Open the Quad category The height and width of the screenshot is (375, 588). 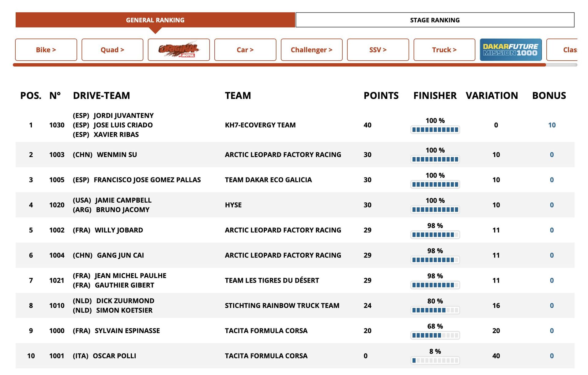[112, 50]
